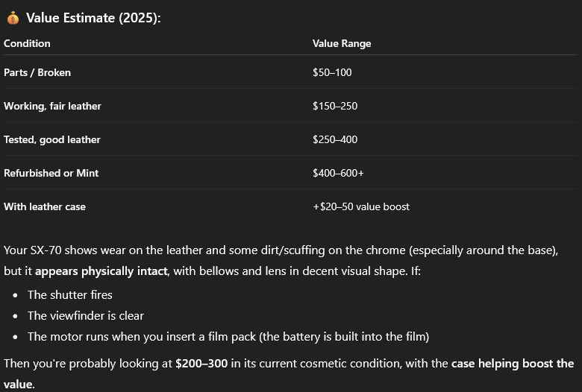Click the Value Estimate (2025) heading

click(93, 18)
